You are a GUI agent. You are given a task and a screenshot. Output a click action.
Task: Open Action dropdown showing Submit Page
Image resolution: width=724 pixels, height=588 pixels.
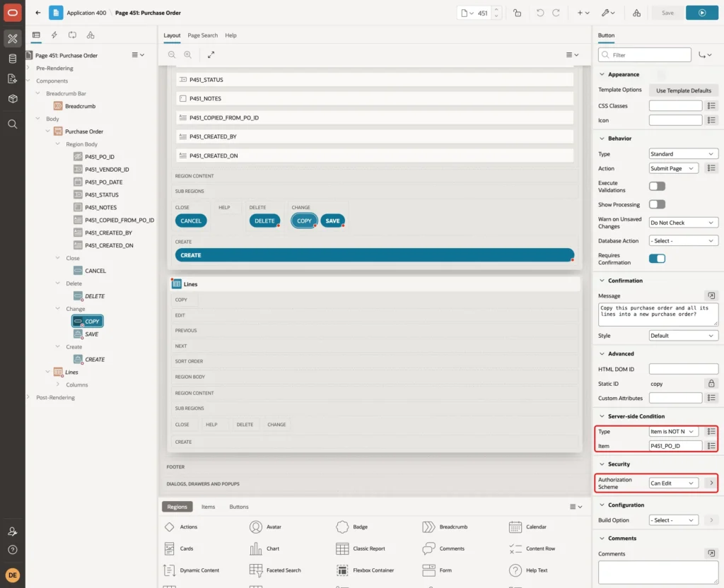click(x=673, y=168)
